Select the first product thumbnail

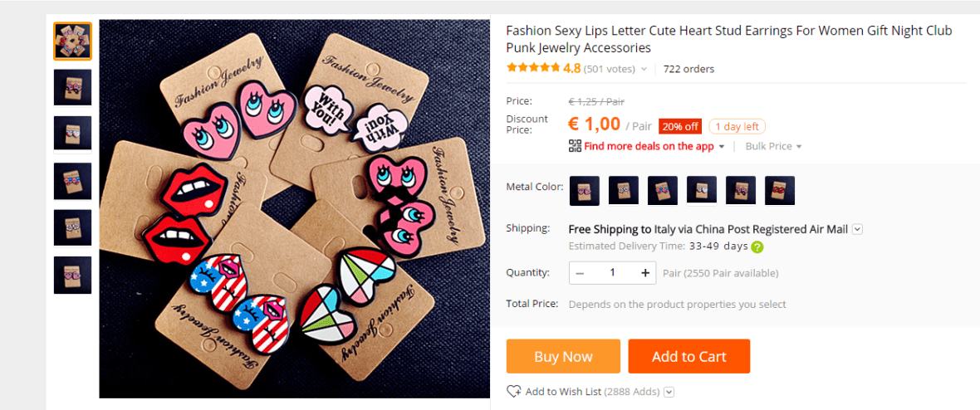pos(73,41)
